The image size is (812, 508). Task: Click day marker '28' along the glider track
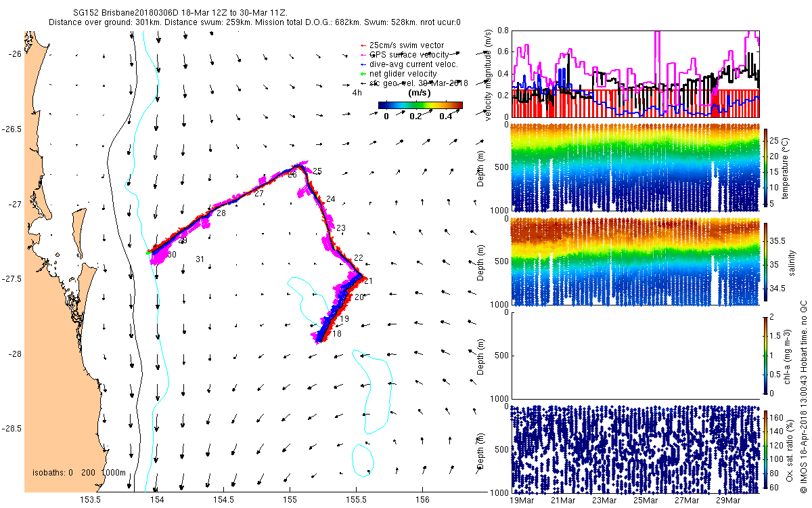[221, 213]
